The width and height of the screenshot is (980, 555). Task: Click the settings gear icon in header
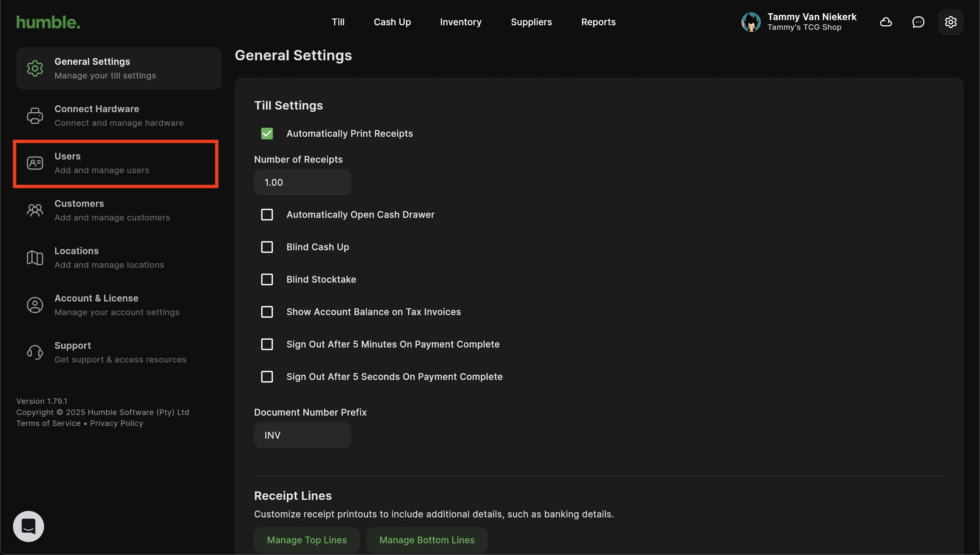pos(951,22)
